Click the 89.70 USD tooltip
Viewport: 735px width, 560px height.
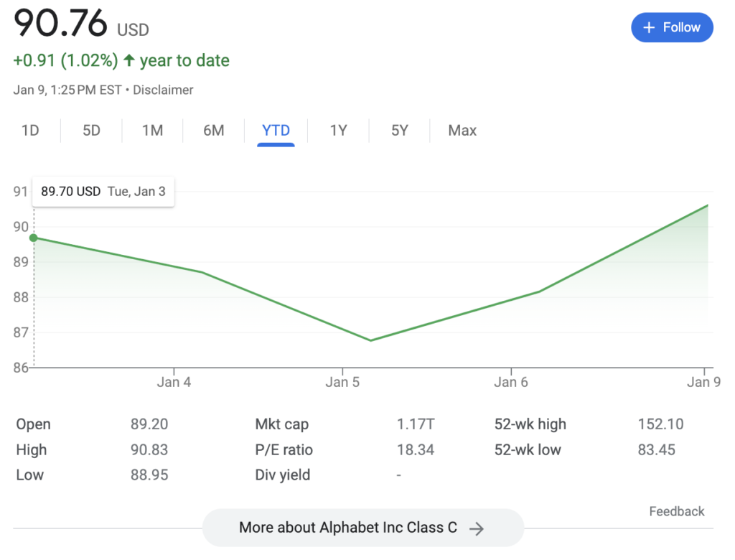pyautogui.click(x=103, y=192)
